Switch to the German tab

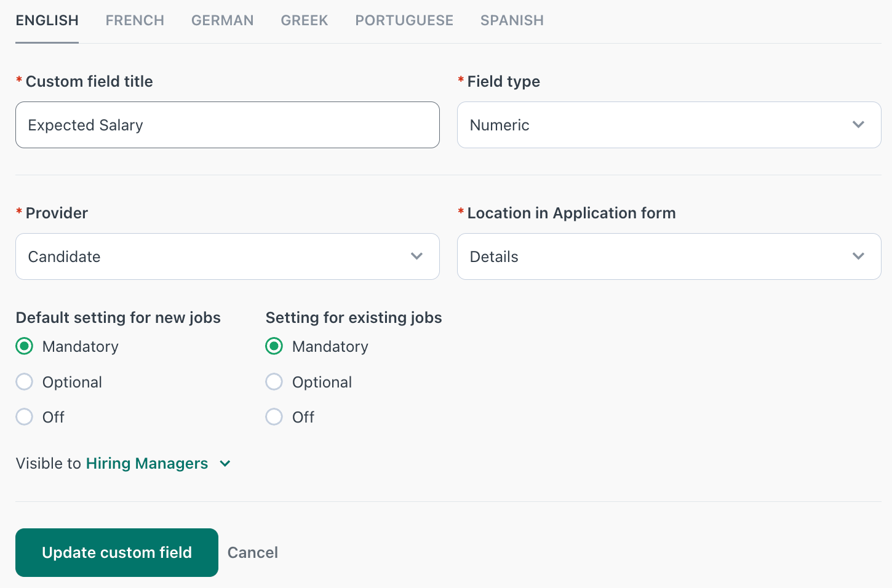point(222,20)
